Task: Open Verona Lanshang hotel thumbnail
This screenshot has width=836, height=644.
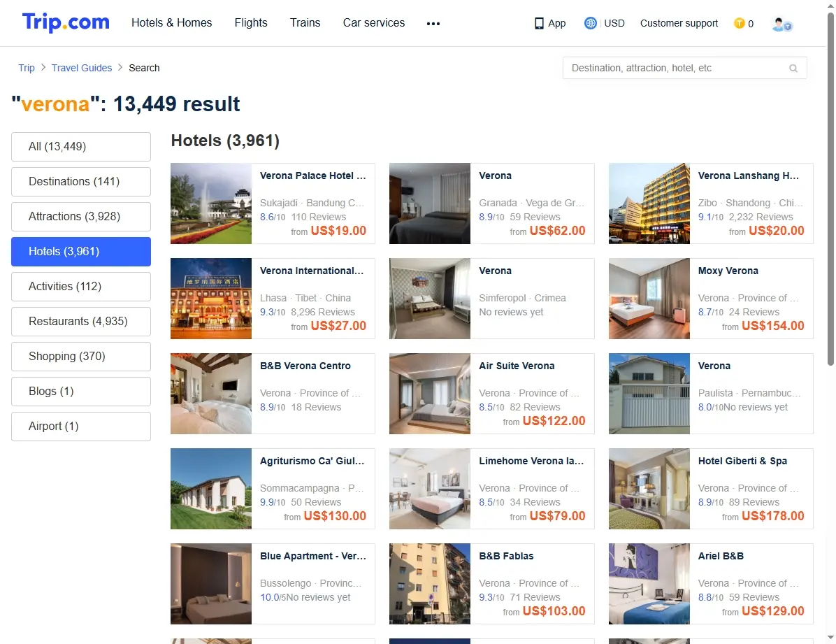Action: pos(649,203)
